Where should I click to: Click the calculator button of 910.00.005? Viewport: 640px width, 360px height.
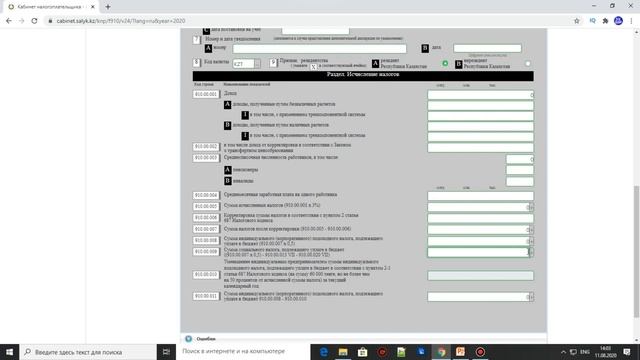531,207
